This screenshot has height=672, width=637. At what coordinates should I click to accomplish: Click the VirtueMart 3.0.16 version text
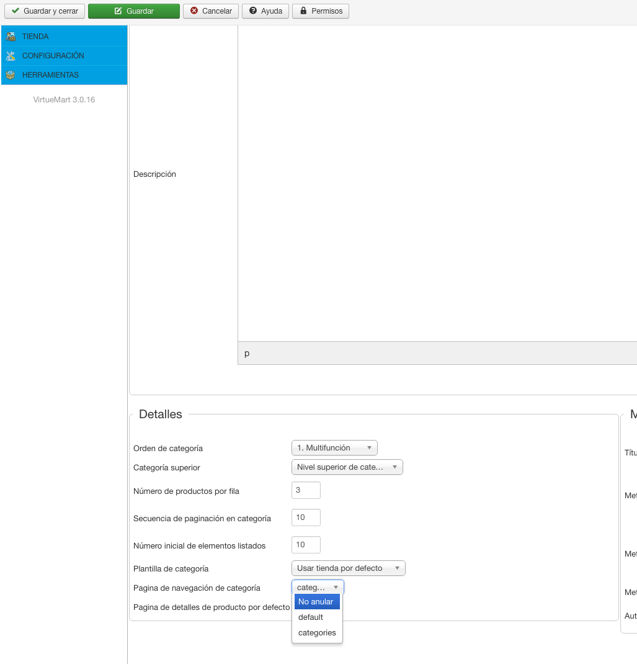(65, 99)
